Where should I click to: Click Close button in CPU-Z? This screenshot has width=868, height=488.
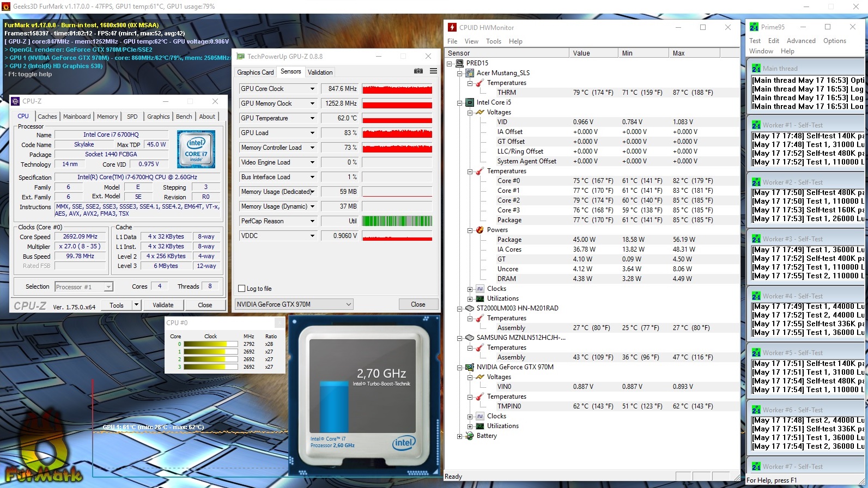point(205,305)
